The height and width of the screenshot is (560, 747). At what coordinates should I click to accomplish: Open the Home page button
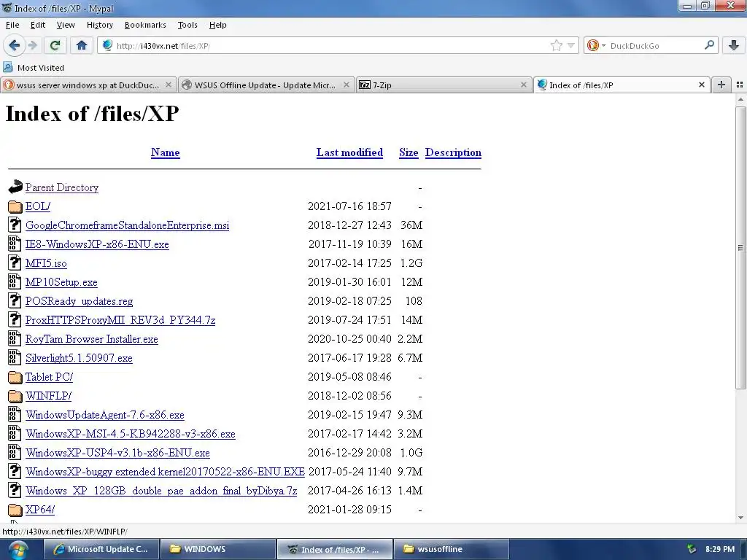tap(82, 45)
